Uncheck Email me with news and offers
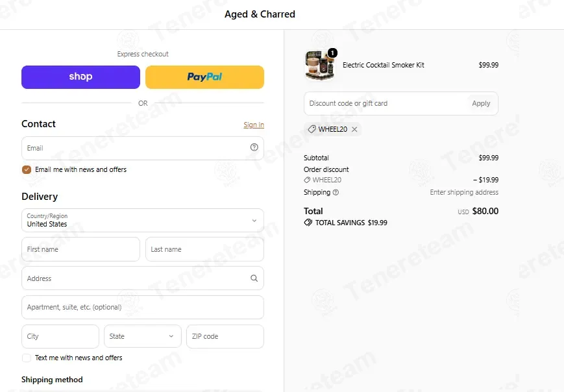The image size is (564, 392). pos(27,169)
